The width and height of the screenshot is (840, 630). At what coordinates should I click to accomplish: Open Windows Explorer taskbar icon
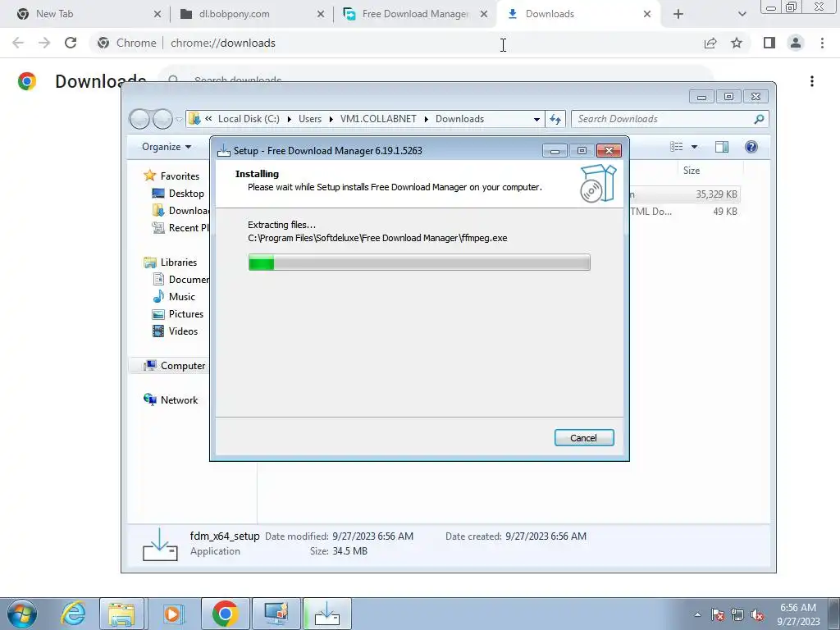(121, 614)
